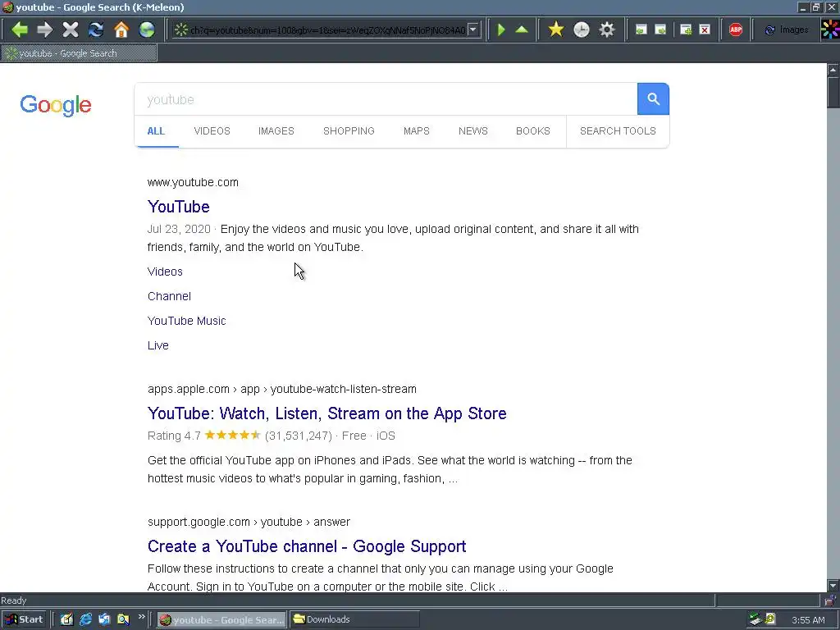Open a new tab with the plus tab icon
The image size is (840, 630).
pos(686,30)
